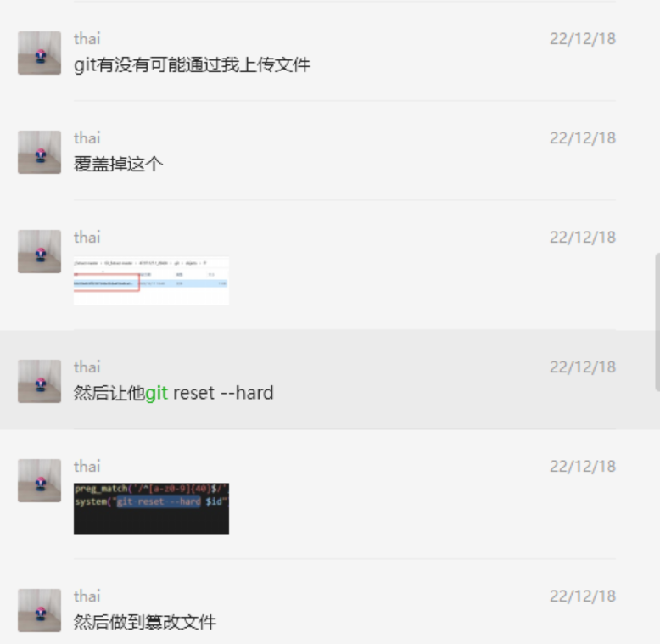The width and height of the screenshot is (660, 644).
Task: Click sender name "thai" above "覆盖掉这个"
Action: (87, 138)
